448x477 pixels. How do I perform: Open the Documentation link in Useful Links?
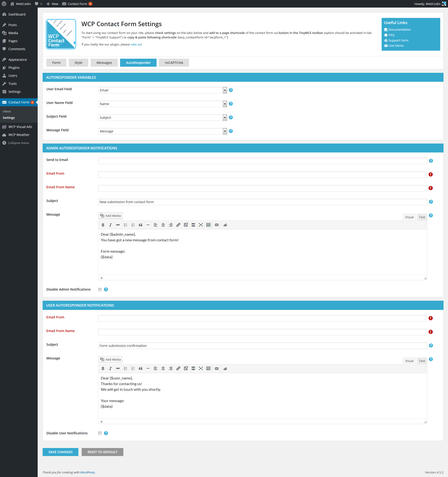point(399,29)
